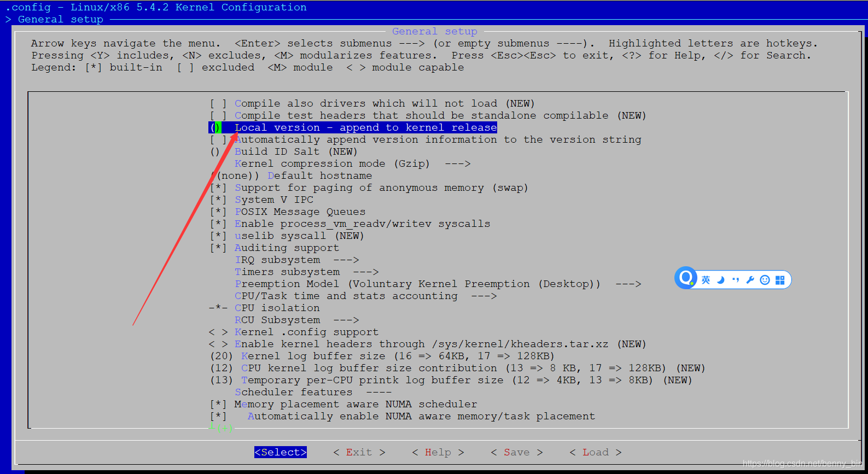Open the emoji smiley icon in IME bar
This screenshot has height=474, width=868.
[x=765, y=280]
